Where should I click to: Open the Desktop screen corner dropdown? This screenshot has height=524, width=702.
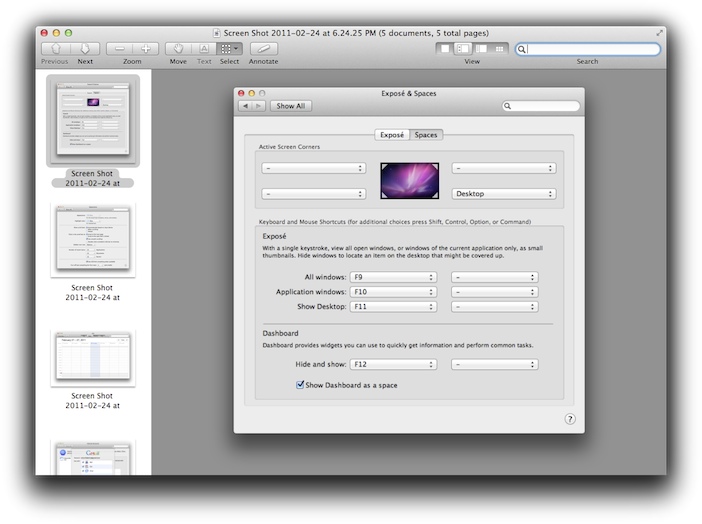pyautogui.click(x=504, y=194)
